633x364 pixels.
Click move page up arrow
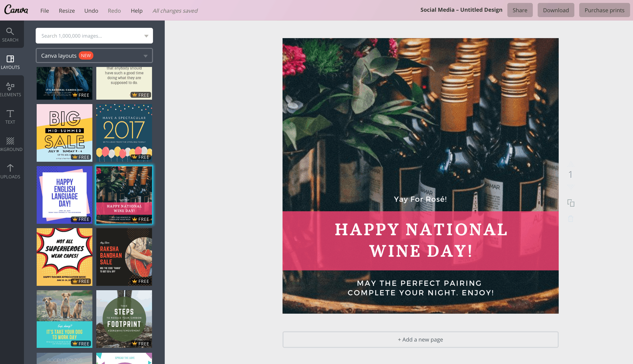point(570,164)
